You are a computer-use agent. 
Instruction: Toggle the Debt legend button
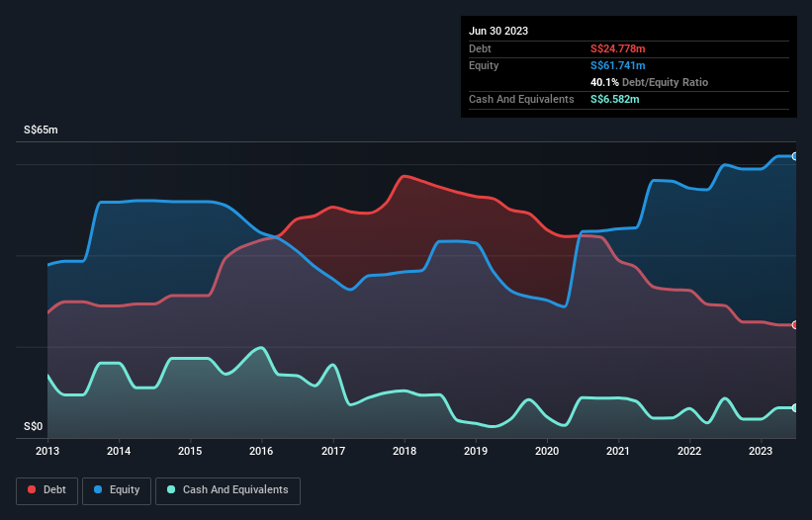coord(46,490)
